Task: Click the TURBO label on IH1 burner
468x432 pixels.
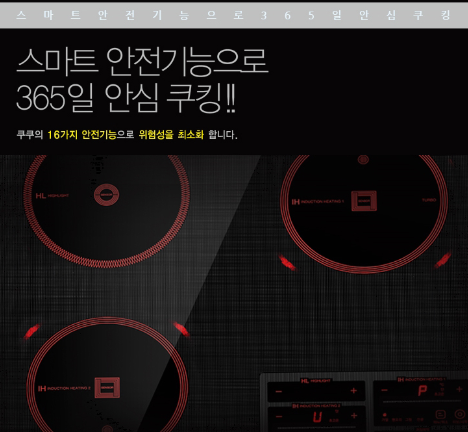Action: tap(429, 200)
